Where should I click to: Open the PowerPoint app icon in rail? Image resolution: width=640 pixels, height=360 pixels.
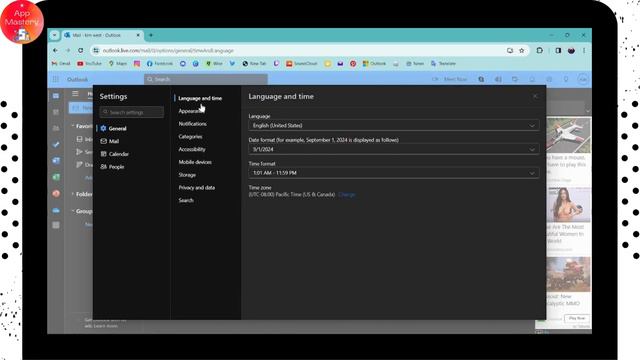pos(56,193)
